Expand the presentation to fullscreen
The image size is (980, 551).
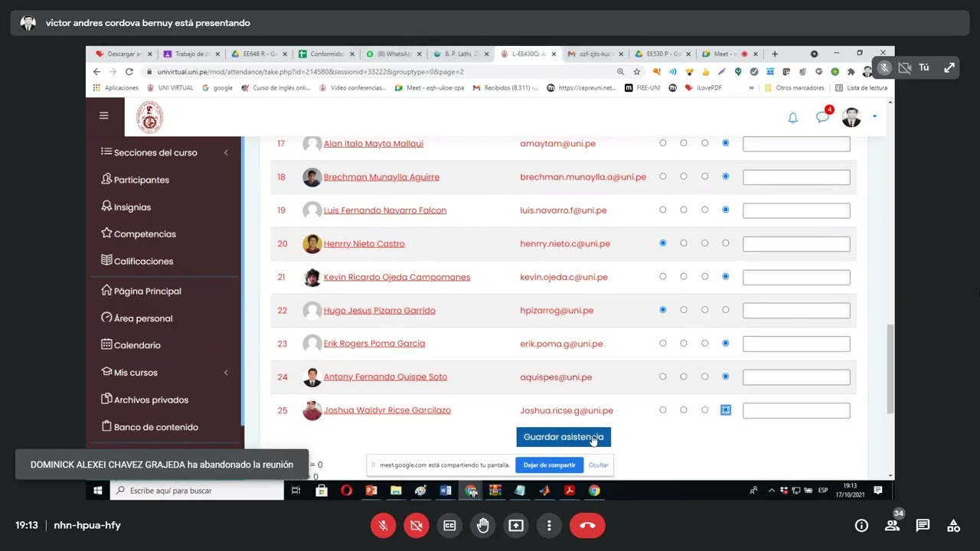[x=949, y=67]
